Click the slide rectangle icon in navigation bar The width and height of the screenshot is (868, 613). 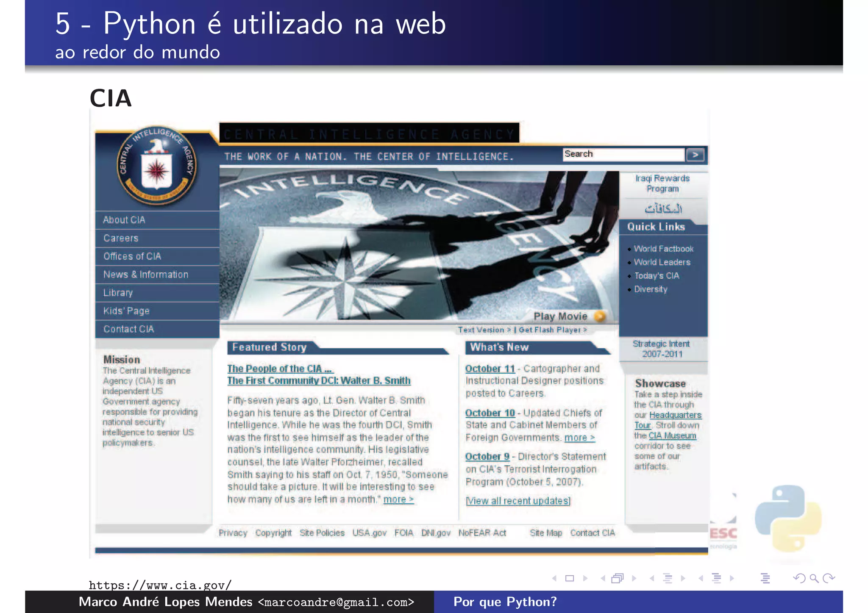pos(570,578)
